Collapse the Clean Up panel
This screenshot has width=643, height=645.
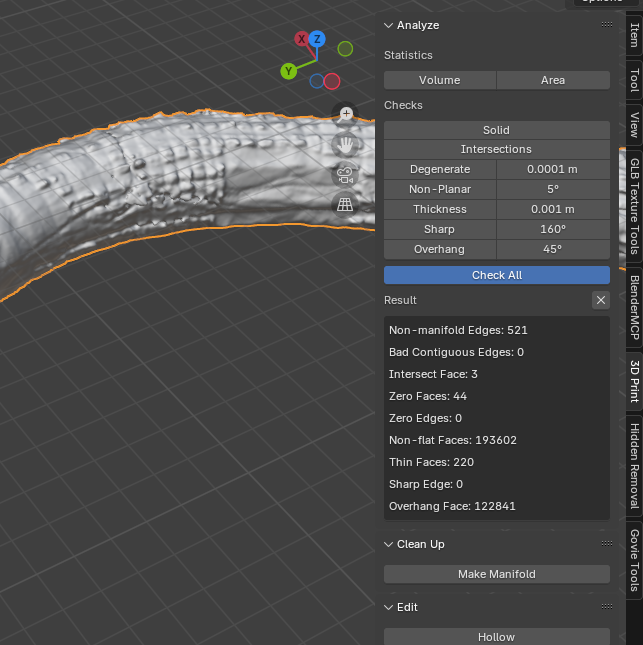(x=388, y=544)
